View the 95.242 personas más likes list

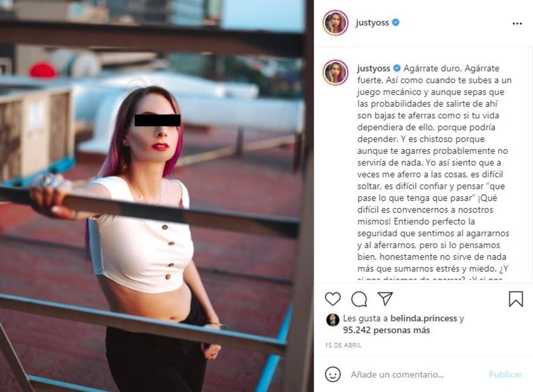click(x=386, y=330)
